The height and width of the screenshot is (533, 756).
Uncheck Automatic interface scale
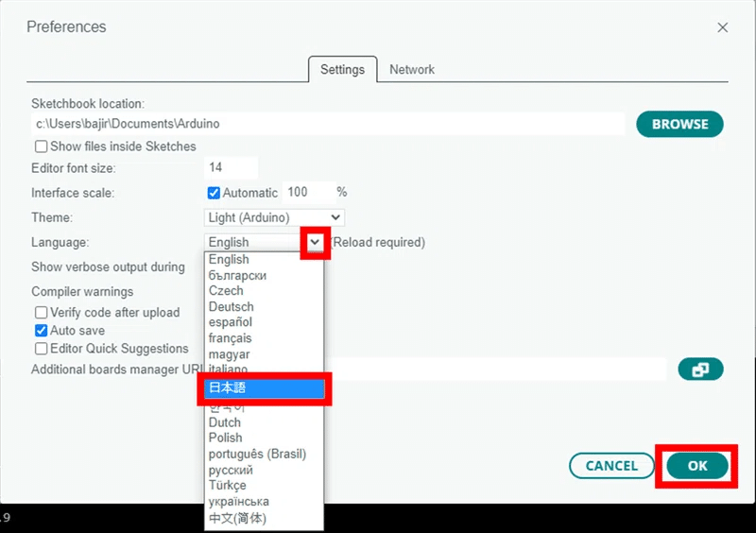pyautogui.click(x=214, y=193)
